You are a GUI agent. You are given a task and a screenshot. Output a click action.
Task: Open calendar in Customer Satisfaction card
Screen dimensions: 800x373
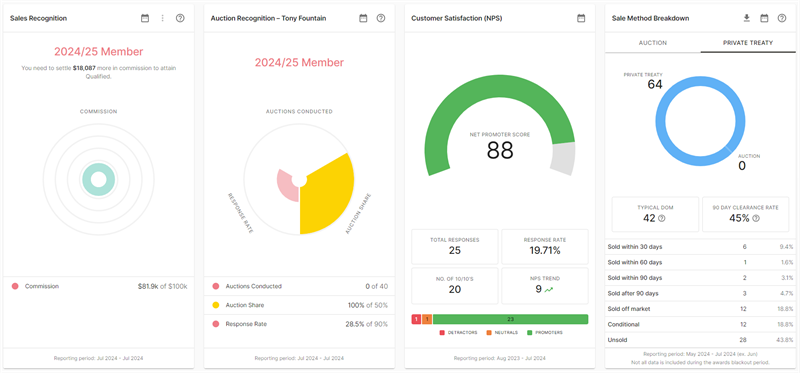(x=581, y=18)
